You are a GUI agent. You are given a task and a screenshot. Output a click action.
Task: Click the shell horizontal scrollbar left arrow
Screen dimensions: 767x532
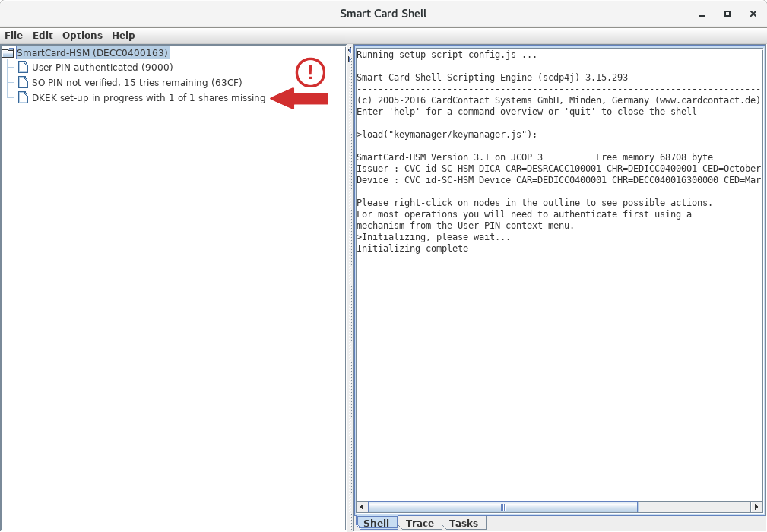pos(362,507)
